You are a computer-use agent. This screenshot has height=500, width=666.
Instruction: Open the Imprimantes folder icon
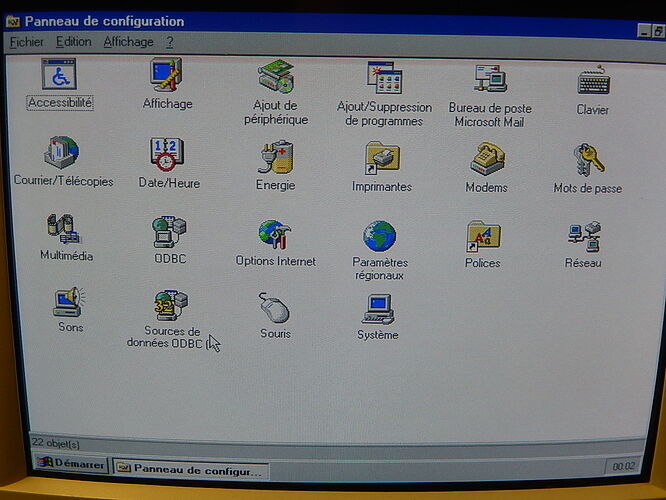382,158
